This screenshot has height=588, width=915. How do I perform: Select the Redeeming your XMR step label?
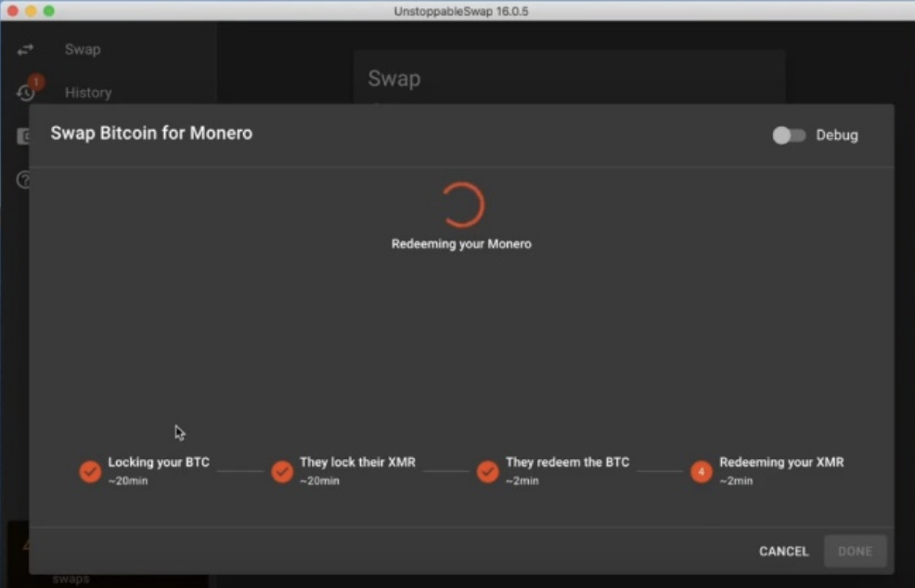782,462
